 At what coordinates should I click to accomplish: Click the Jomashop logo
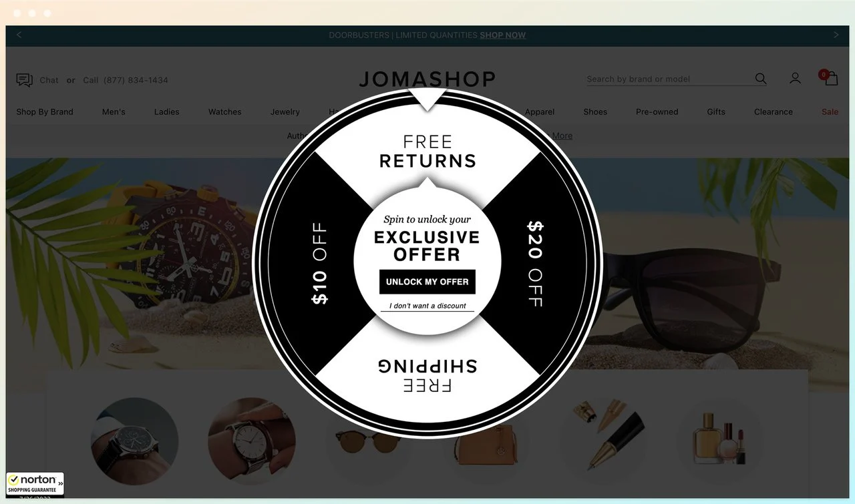point(427,79)
